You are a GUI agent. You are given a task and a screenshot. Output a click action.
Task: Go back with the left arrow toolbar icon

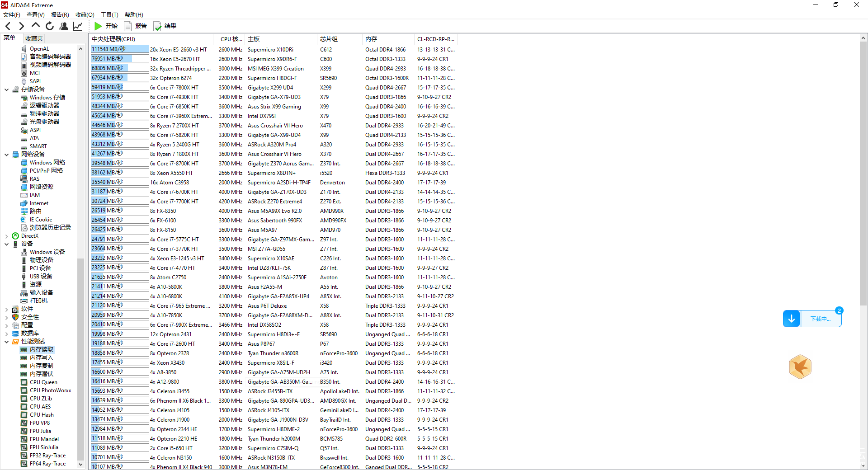click(x=8, y=26)
